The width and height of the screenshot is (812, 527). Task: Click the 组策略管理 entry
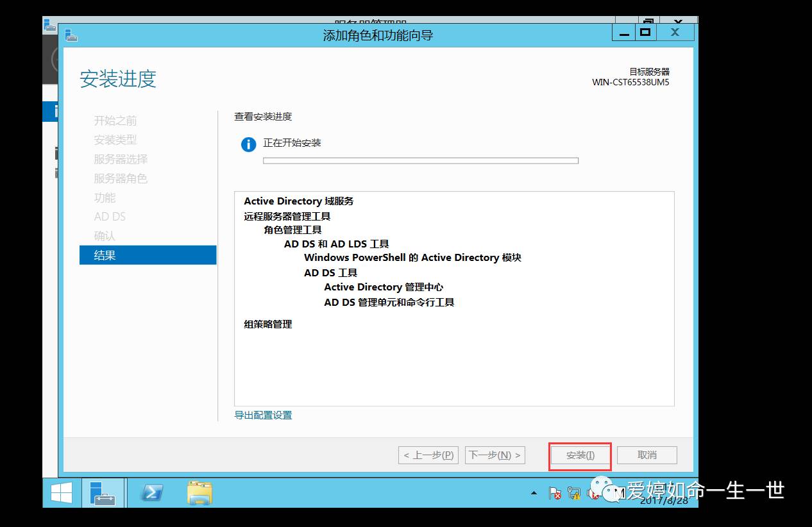[268, 324]
